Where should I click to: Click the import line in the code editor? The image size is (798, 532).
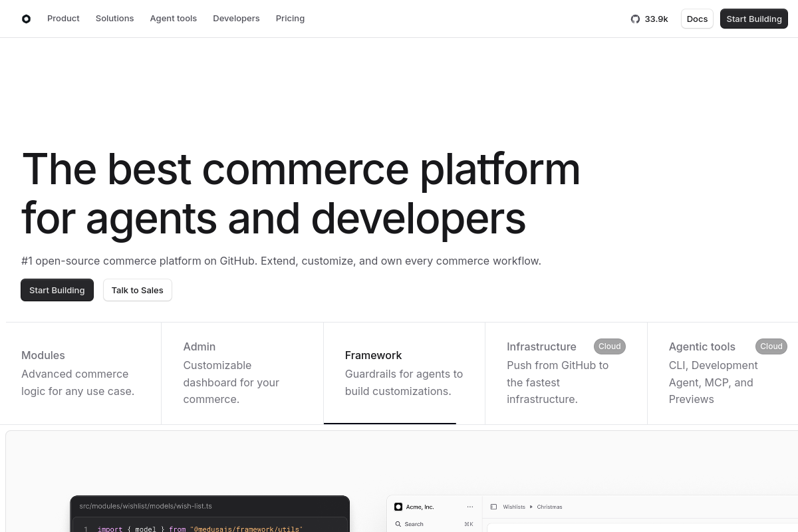[x=199, y=529]
